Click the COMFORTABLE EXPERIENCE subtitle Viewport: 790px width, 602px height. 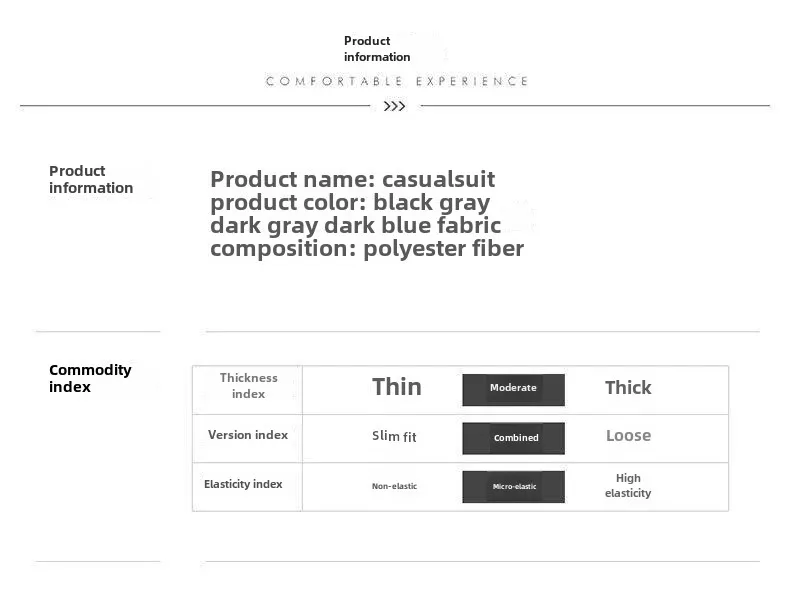pyautogui.click(x=397, y=81)
